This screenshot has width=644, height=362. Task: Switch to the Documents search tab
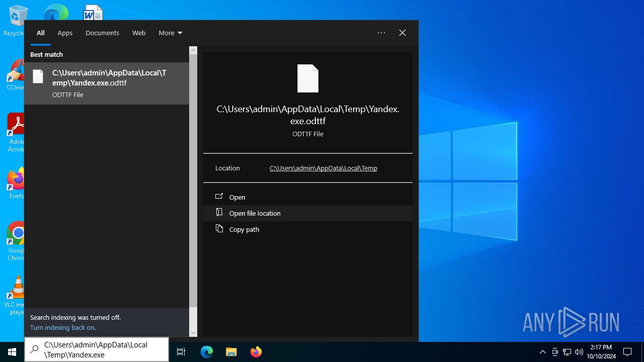point(102,33)
